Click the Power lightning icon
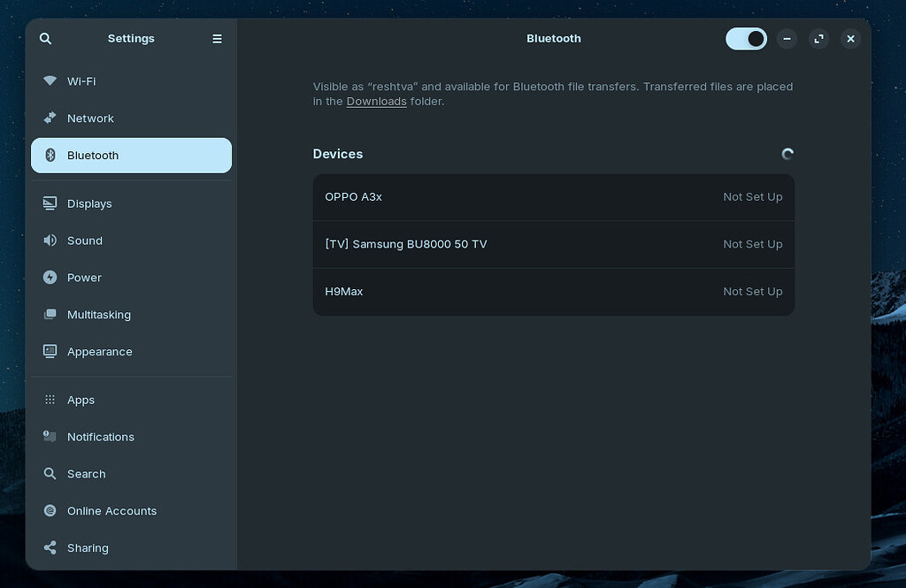Screen dimensions: 906x588 click(x=50, y=278)
